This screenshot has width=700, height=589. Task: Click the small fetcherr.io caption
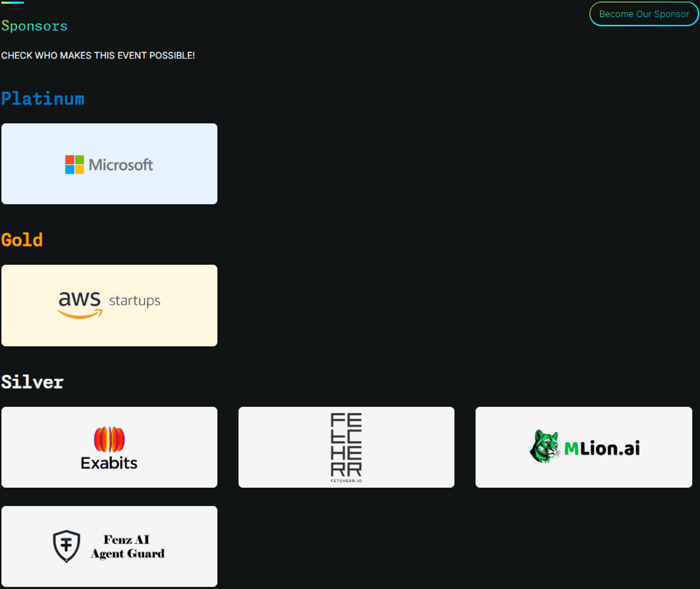coord(346,480)
